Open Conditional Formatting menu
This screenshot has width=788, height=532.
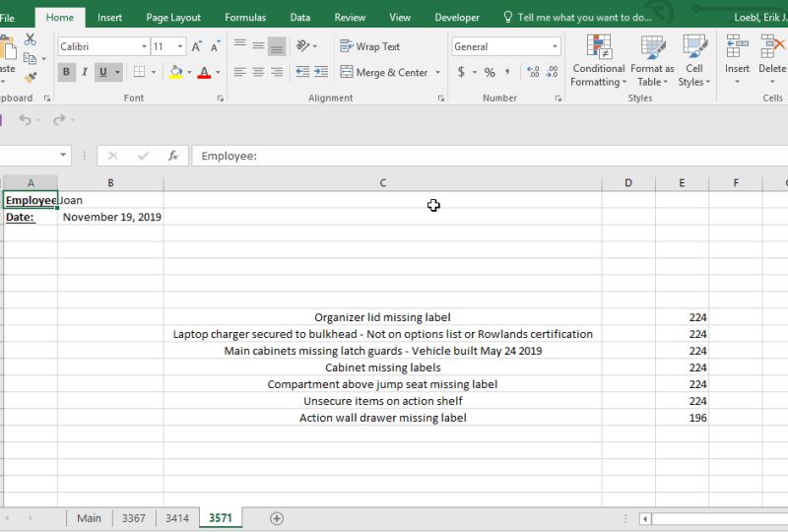tap(599, 60)
